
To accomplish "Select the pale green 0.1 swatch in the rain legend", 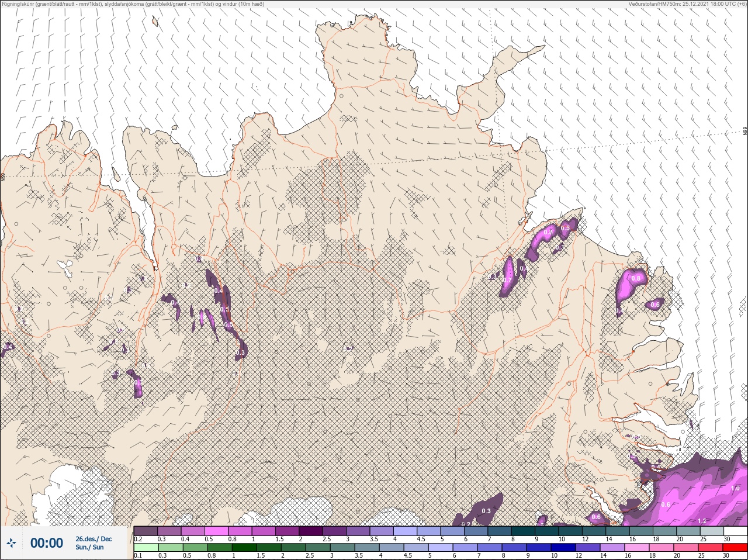I will click(x=146, y=548).
